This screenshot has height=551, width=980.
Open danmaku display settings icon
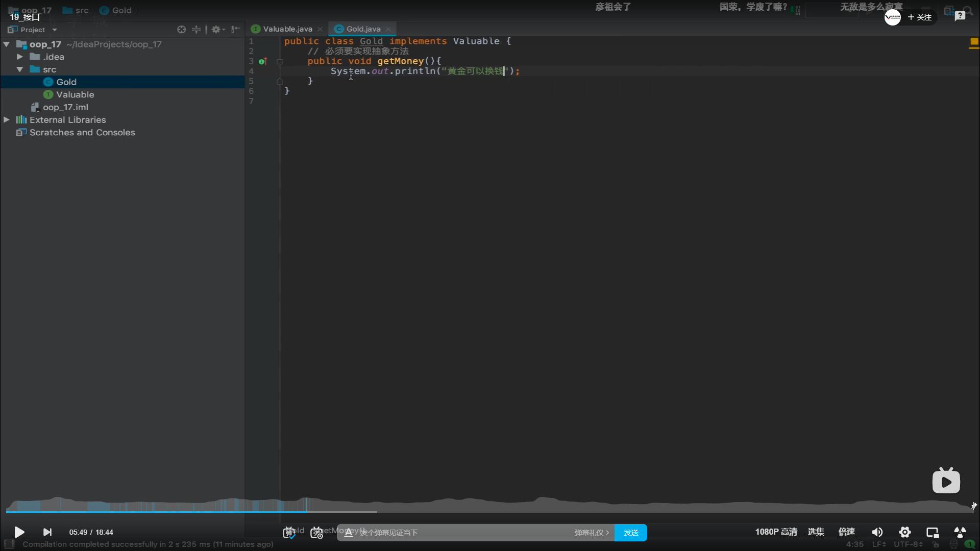click(x=316, y=533)
